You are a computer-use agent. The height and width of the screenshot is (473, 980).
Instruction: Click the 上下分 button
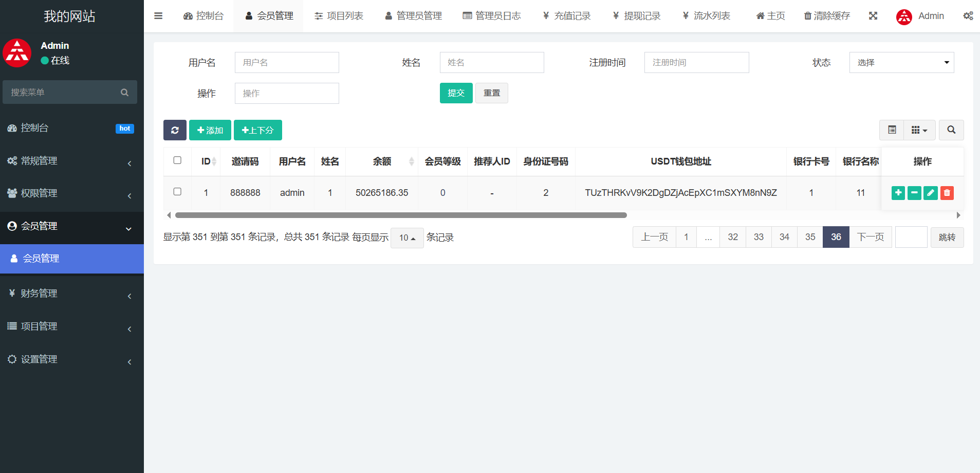(x=257, y=130)
